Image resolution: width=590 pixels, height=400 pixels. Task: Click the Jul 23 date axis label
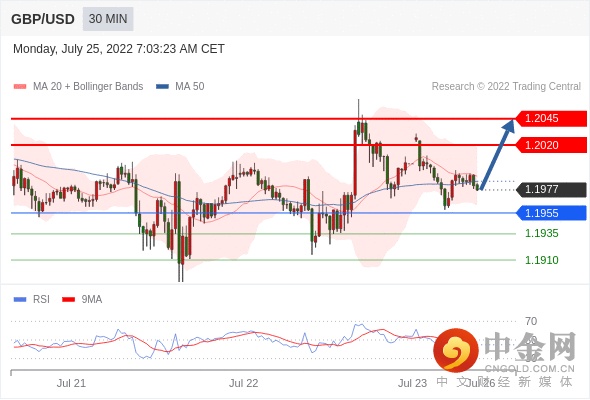coord(412,383)
